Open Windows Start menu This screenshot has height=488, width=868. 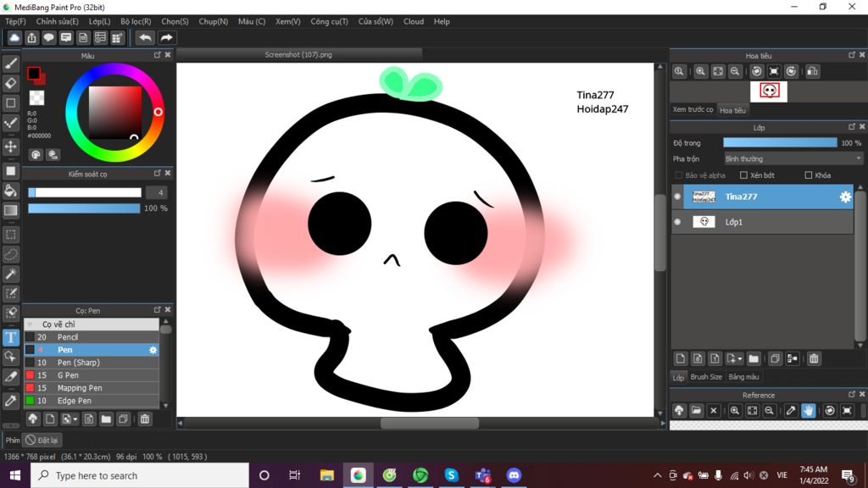[x=15, y=475]
